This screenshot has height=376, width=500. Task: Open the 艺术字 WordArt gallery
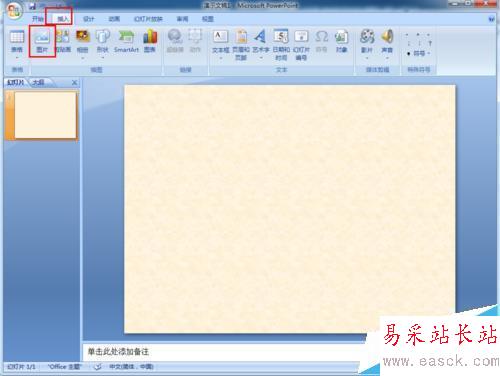[x=261, y=45]
